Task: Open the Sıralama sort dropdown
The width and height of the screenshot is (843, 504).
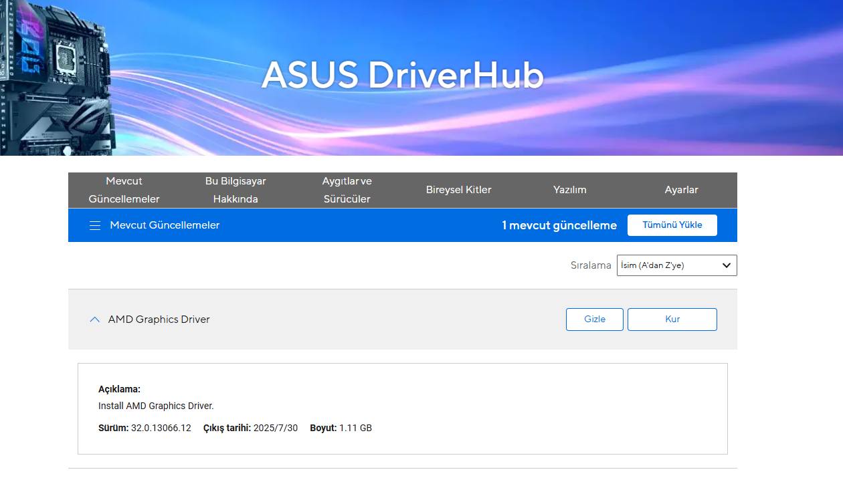Action: (x=676, y=265)
